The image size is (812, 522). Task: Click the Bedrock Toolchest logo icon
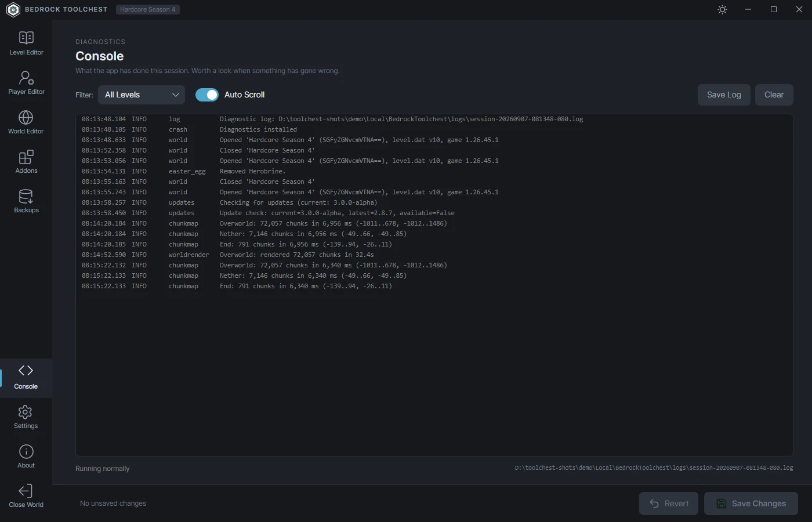pyautogui.click(x=13, y=9)
